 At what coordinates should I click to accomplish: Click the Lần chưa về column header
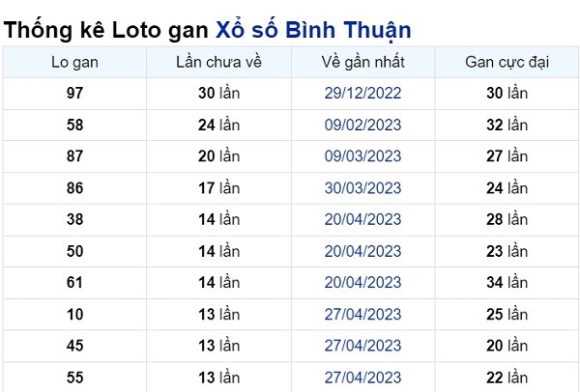[219, 62]
